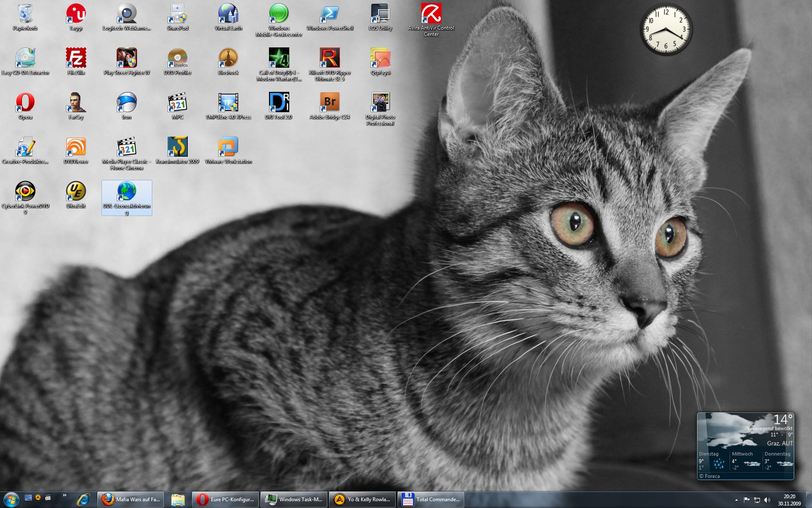This screenshot has width=812, height=508.
Task: Click the Adobe Bridge CS4 icon
Action: [330, 103]
